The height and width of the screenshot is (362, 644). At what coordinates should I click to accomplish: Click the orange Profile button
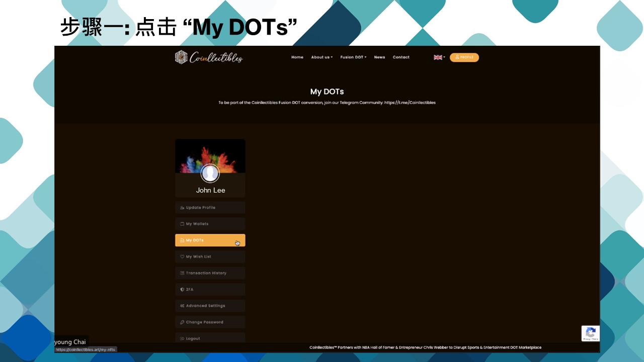(464, 57)
